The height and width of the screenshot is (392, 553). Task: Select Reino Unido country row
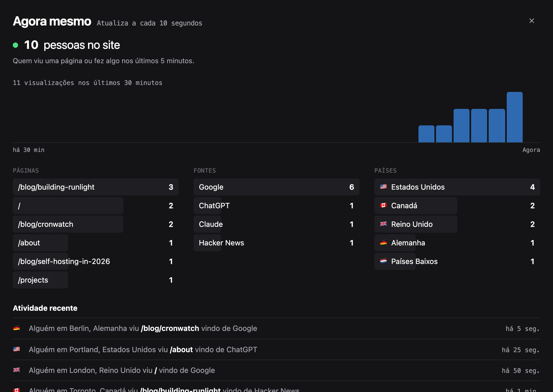[457, 224]
